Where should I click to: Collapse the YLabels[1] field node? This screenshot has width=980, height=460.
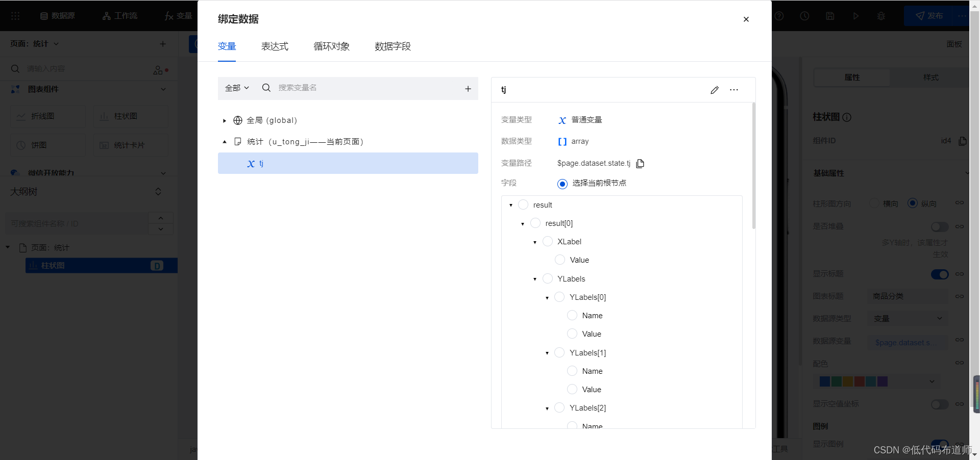point(547,353)
